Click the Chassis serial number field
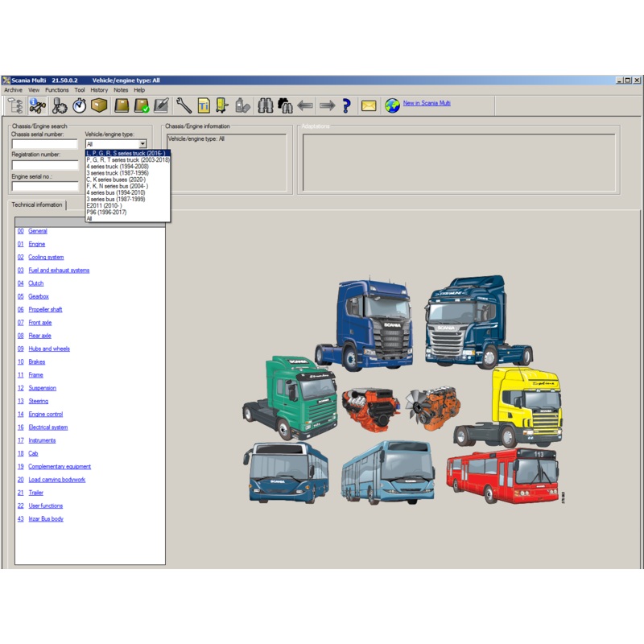 [45, 144]
